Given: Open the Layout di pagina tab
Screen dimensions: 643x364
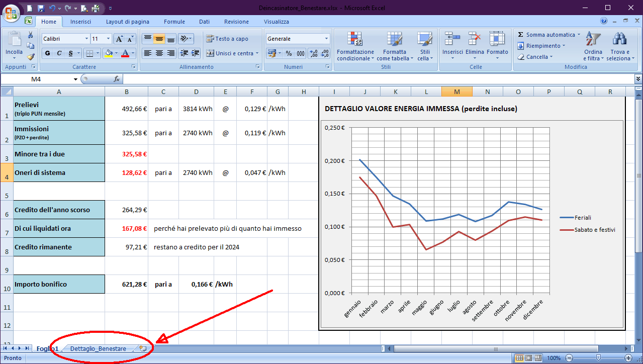Looking at the screenshot, I should click(x=128, y=22).
